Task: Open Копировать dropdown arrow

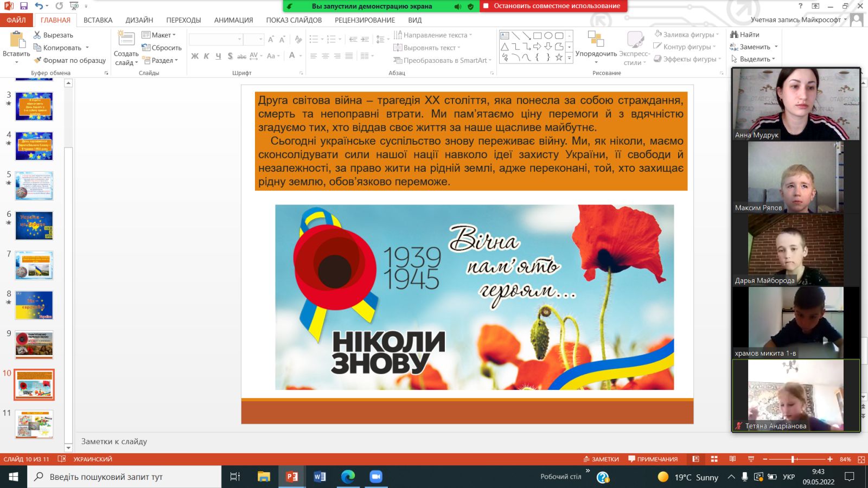Action: [x=87, y=48]
